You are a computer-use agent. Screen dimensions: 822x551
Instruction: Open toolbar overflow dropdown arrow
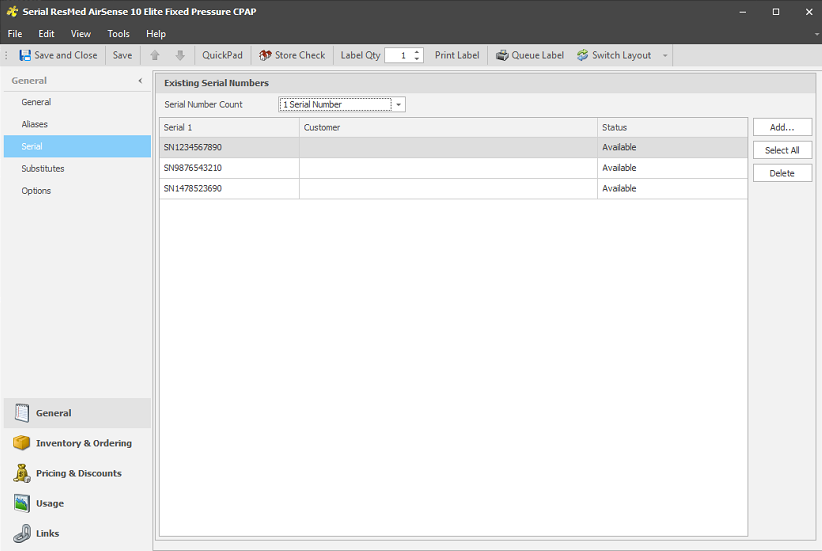665,55
